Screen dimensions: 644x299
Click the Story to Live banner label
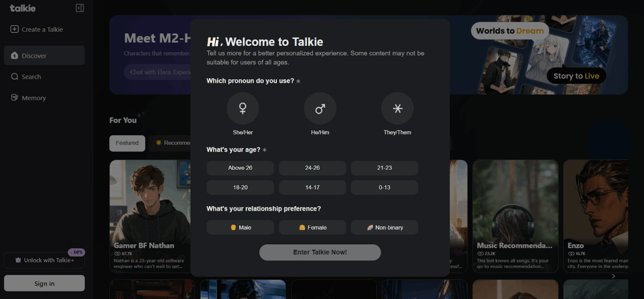576,76
